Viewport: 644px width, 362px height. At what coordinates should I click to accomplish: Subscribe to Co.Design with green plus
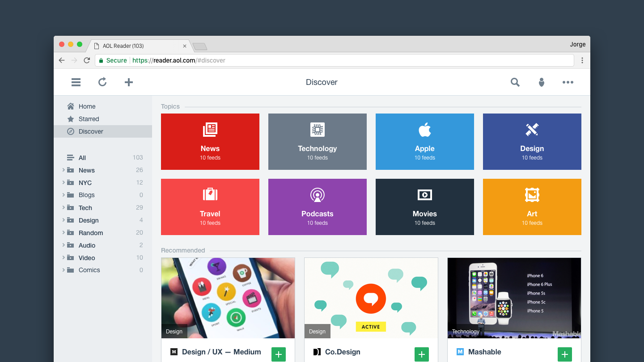coord(421,354)
